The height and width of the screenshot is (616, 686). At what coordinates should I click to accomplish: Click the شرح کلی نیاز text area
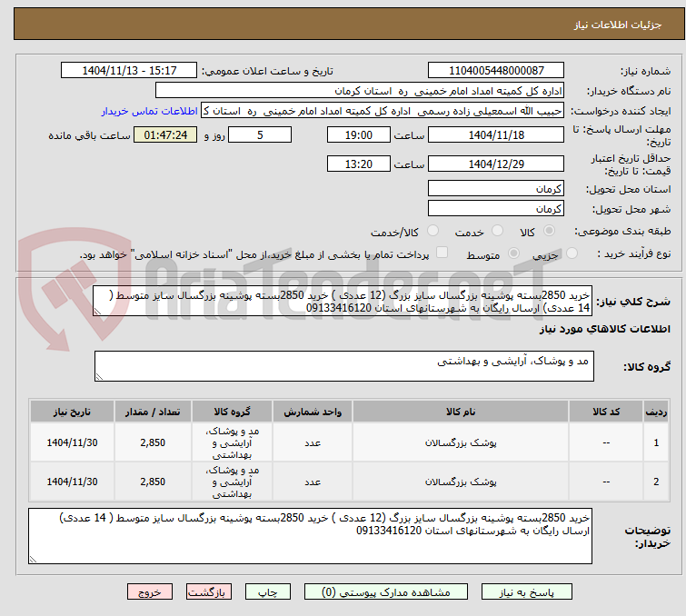tap(343, 301)
